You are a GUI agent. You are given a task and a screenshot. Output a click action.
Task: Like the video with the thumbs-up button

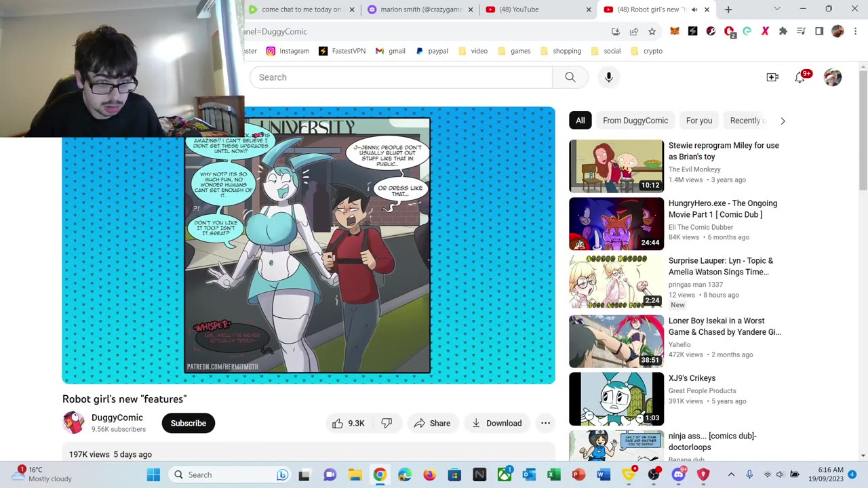349,423
